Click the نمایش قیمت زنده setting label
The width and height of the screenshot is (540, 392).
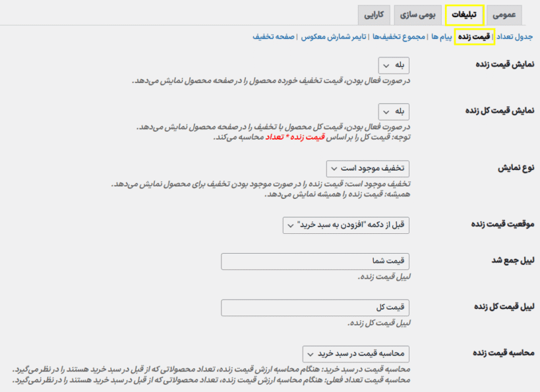(505, 65)
